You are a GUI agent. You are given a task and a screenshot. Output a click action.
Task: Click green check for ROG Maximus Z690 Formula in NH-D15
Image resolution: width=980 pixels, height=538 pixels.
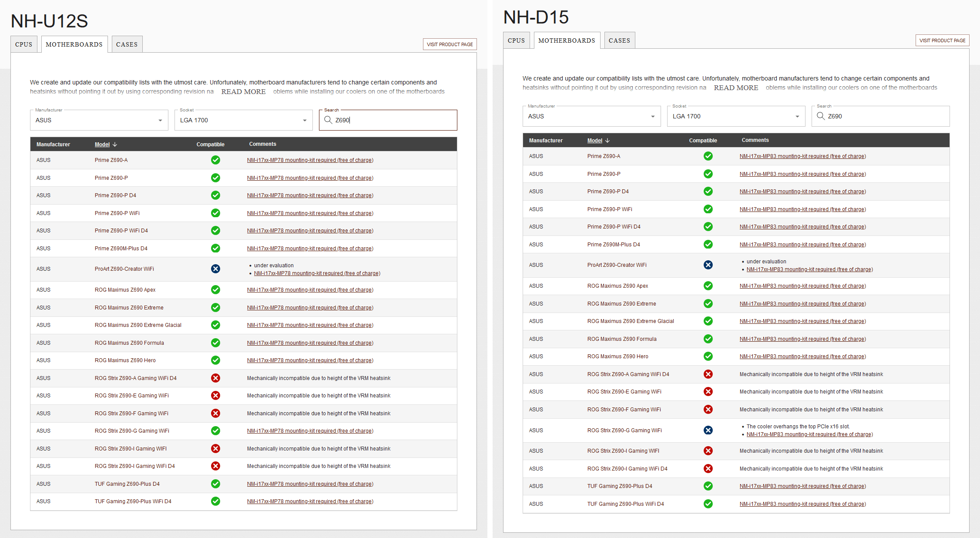pyautogui.click(x=708, y=339)
